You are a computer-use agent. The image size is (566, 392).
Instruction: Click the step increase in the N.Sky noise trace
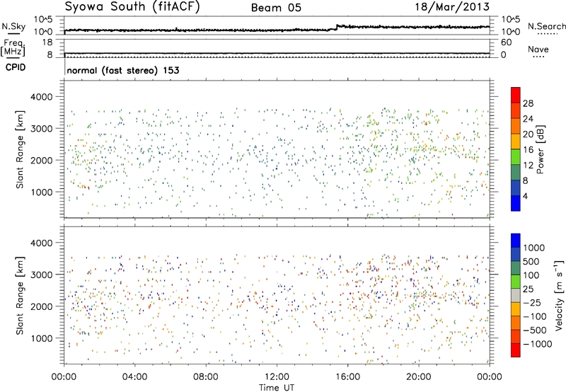(x=337, y=27)
